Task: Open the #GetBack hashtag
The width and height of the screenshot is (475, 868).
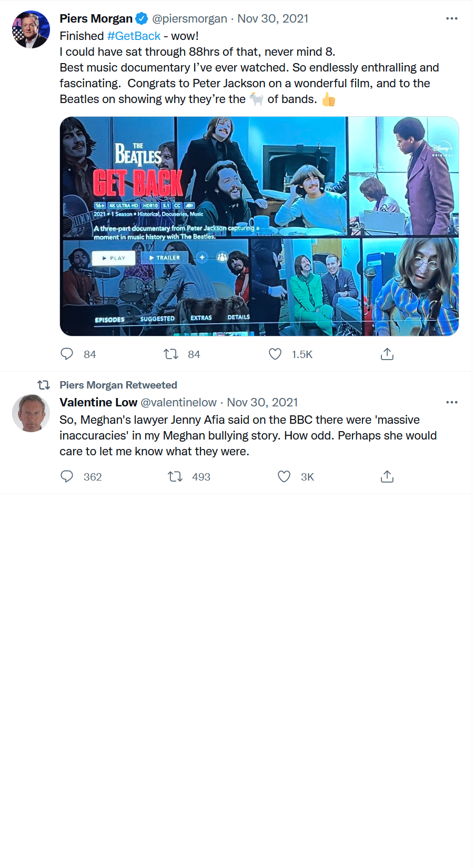Action: [134, 36]
